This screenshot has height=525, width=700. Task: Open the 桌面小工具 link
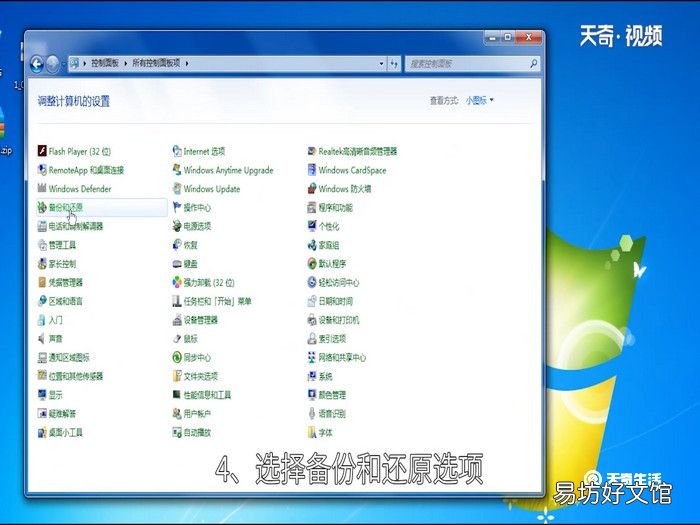(66, 433)
